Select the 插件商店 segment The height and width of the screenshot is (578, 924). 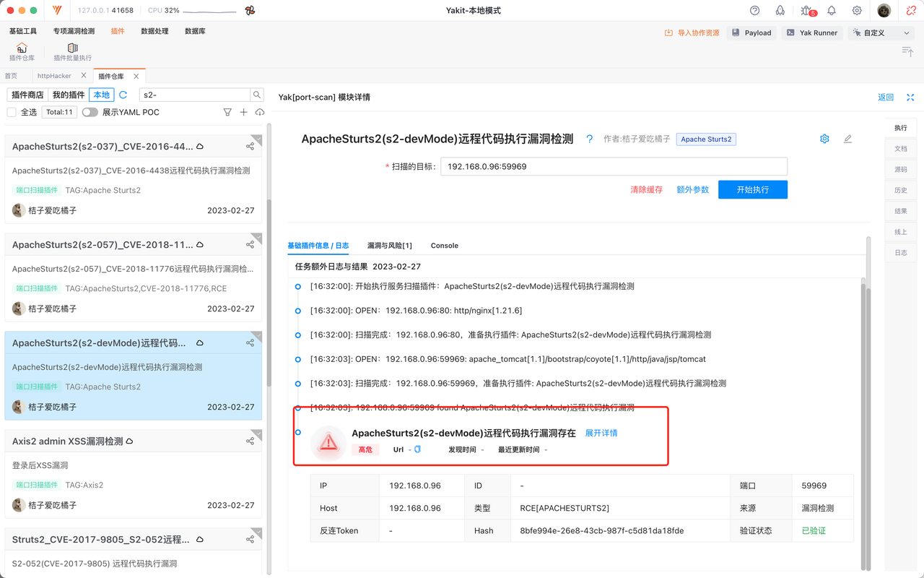point(27,95)
